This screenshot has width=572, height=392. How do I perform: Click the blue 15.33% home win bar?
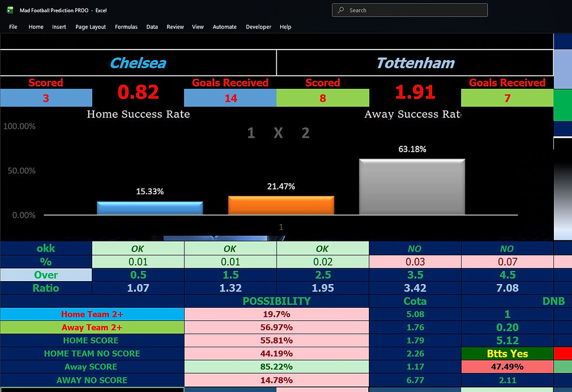tap(150, 208)
